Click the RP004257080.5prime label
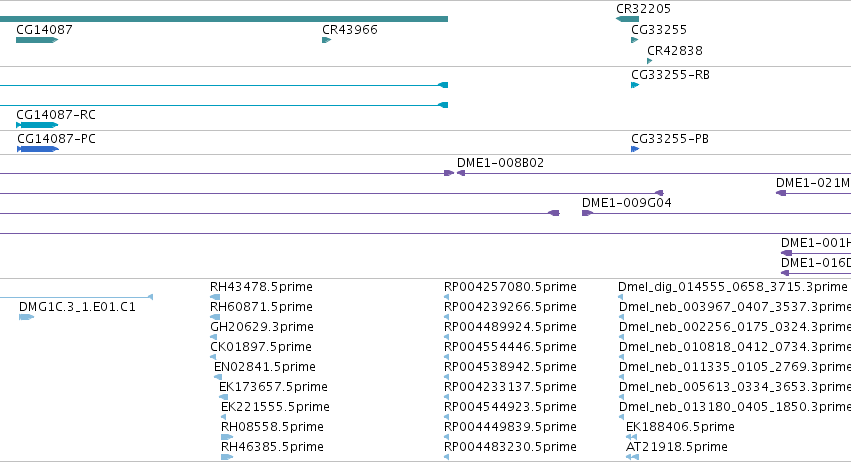Screen dimensions: 851x462 pyautogui.click(x=510, y=287)
